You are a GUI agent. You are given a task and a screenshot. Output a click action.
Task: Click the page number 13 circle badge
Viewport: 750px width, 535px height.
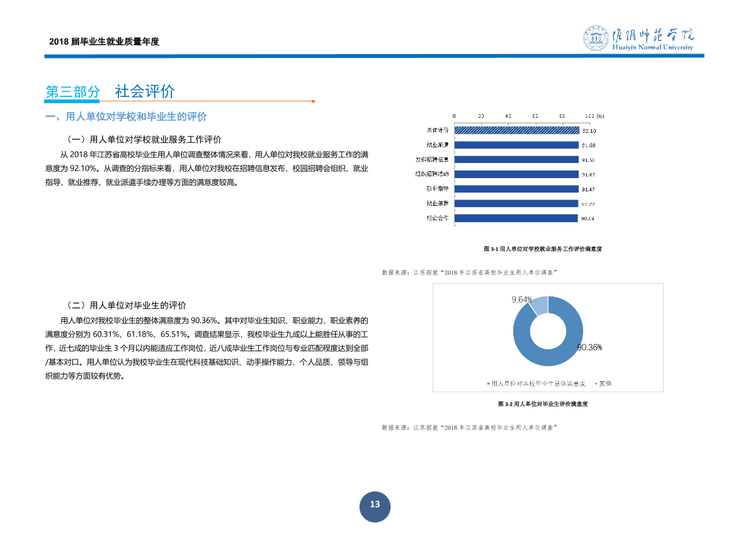click(x=375, y=506)
